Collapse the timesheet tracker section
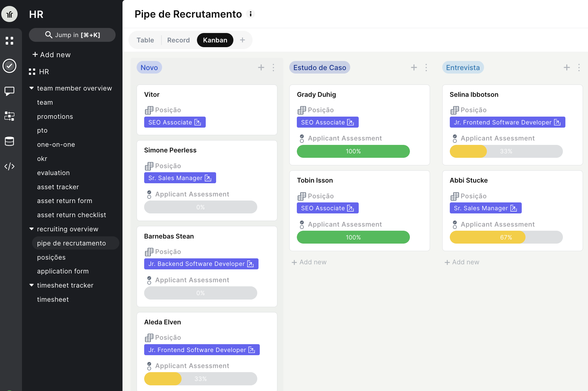This screenshot has width=588, height=391. [x=31, y=285]
